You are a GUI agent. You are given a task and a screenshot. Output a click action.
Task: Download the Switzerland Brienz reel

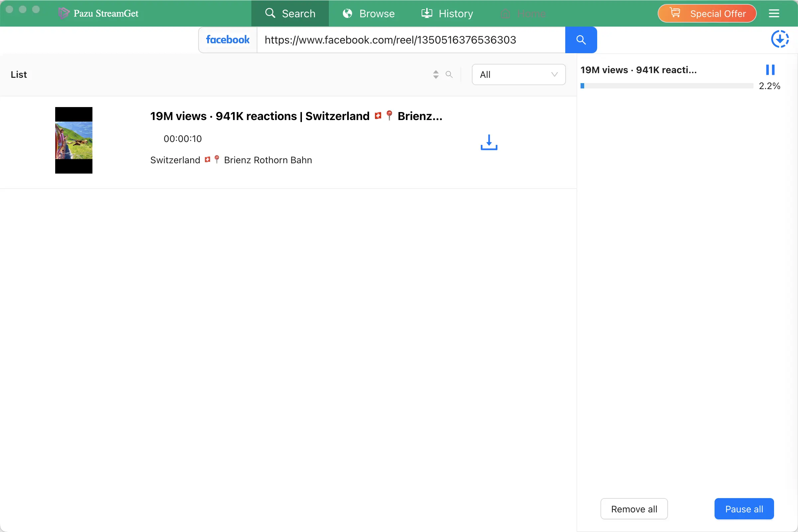(489, 142)
